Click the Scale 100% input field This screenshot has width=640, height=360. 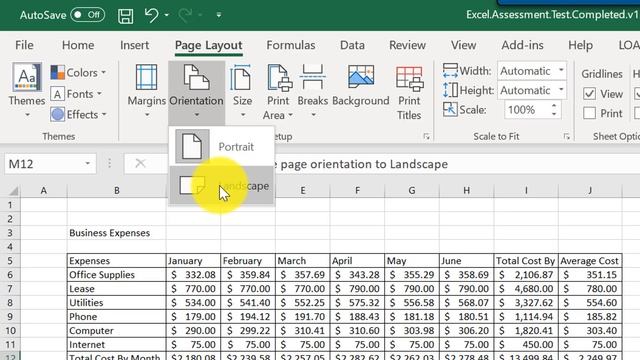coord(527,110)
